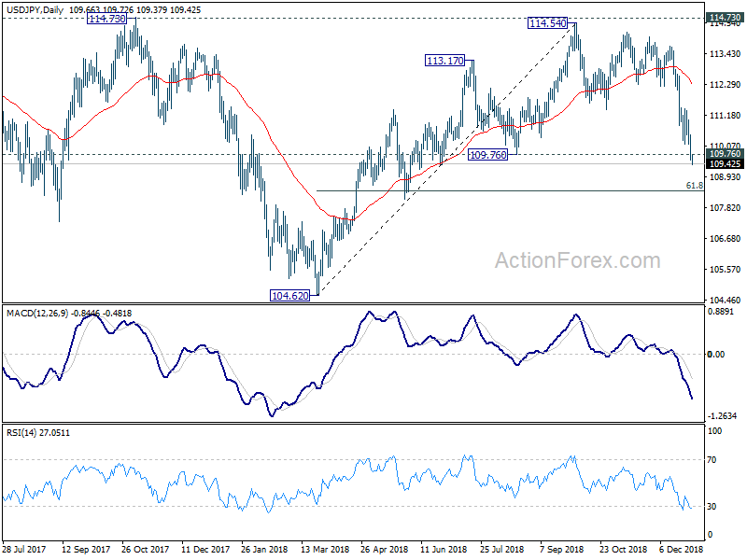Click the 12 Sep 2017 date label
The width and height of the screenshot is (747, 560).
coord(86,549)
